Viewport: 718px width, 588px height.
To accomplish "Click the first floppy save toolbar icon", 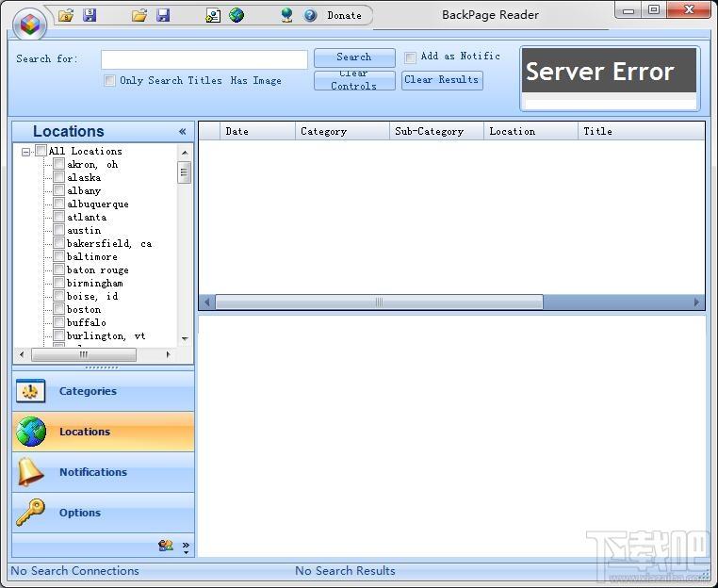I will pos(90,16).
